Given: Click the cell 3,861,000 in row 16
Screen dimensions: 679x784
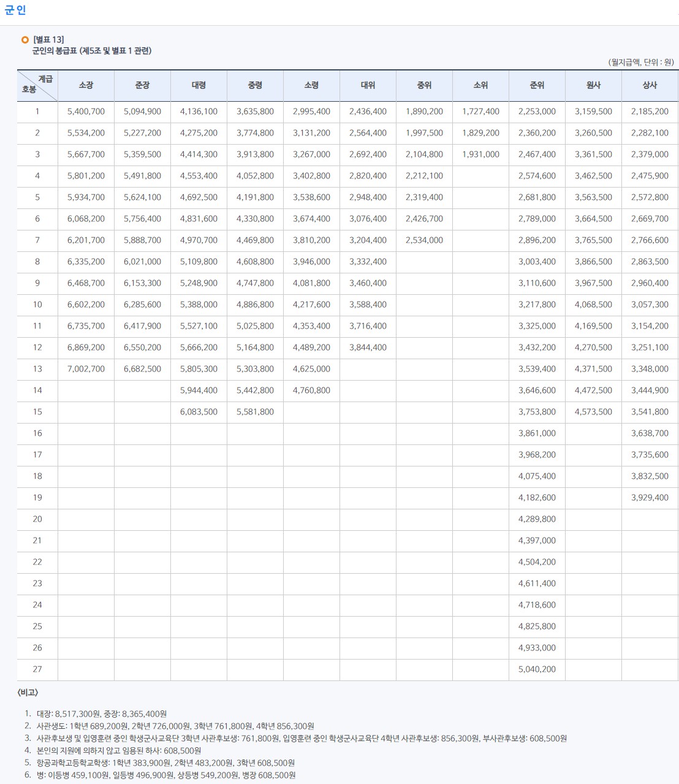Looking at the screenshot, I should tap(537, 433).
